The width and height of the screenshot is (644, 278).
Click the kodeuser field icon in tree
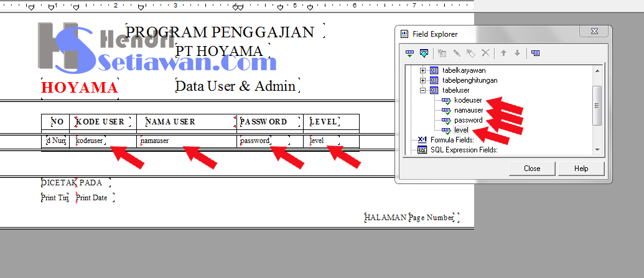447,101
